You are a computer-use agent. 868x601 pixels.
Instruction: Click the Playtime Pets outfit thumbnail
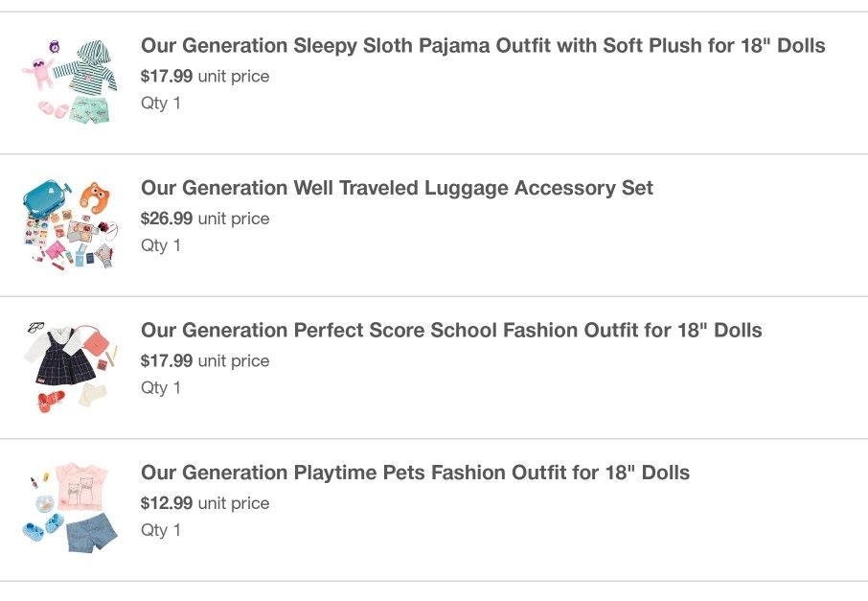72,503
